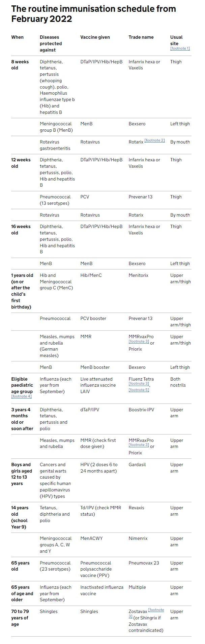Click the Boostrix-IPV trade name cell
This screenshot has height=644, width=205.
141,410
